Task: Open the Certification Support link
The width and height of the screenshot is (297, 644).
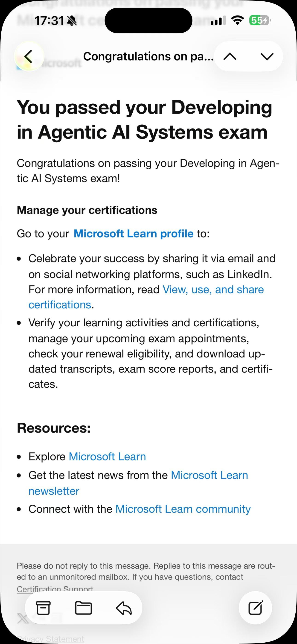Action: pyautogui.click(x=55, y=589)
